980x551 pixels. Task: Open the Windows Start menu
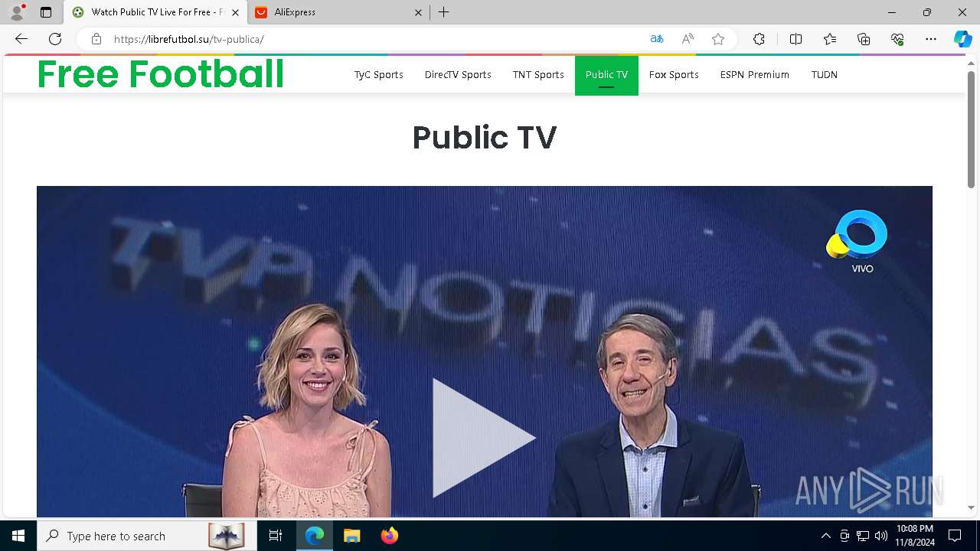[x=18, y=536]
